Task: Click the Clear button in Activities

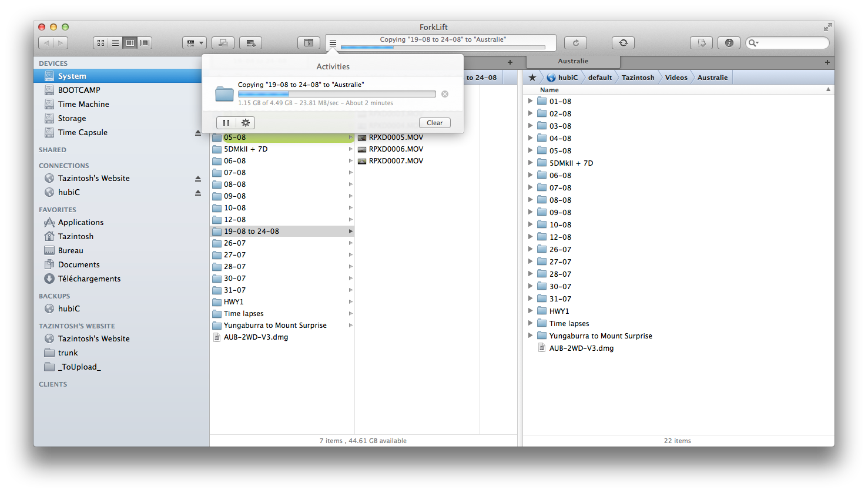Action: [x=434, y=123]
